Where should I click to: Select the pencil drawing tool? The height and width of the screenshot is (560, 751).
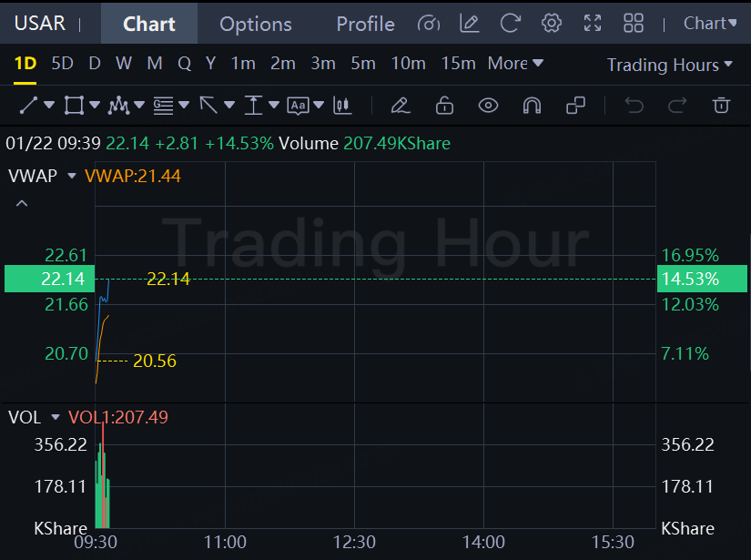pos(400,106)
